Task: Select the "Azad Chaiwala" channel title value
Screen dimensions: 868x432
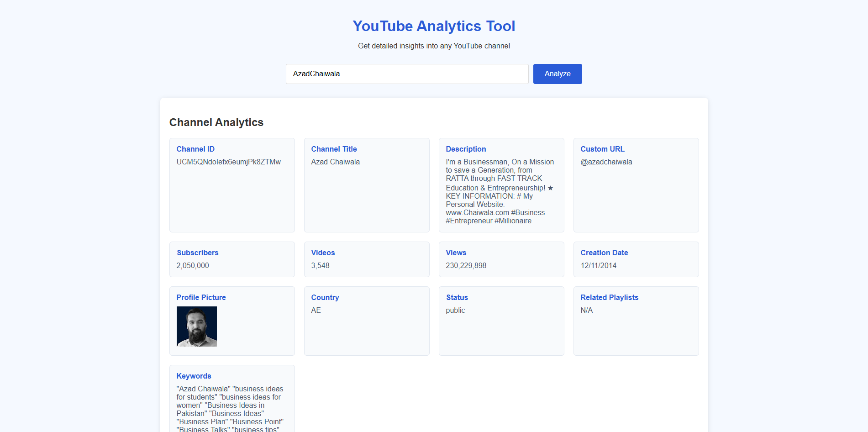Action: pos(336,162)
